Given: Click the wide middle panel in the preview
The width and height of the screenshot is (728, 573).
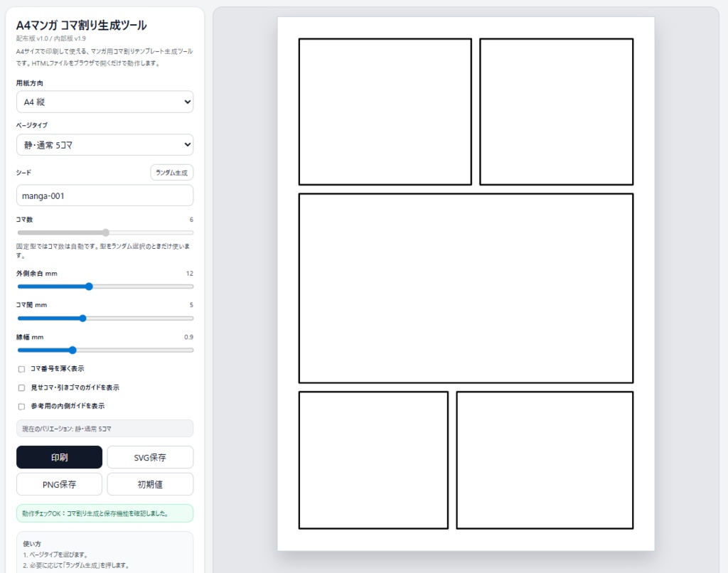Looking at the screenshot, I should [466, 289].
